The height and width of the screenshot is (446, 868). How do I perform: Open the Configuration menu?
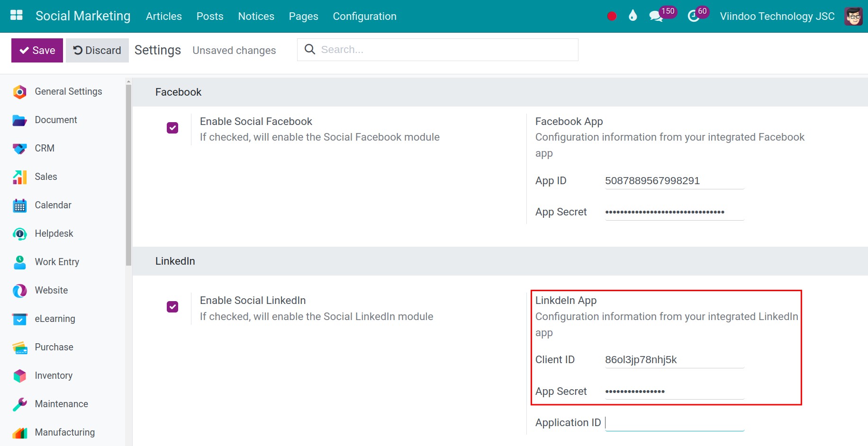click(x=365, y=16)
